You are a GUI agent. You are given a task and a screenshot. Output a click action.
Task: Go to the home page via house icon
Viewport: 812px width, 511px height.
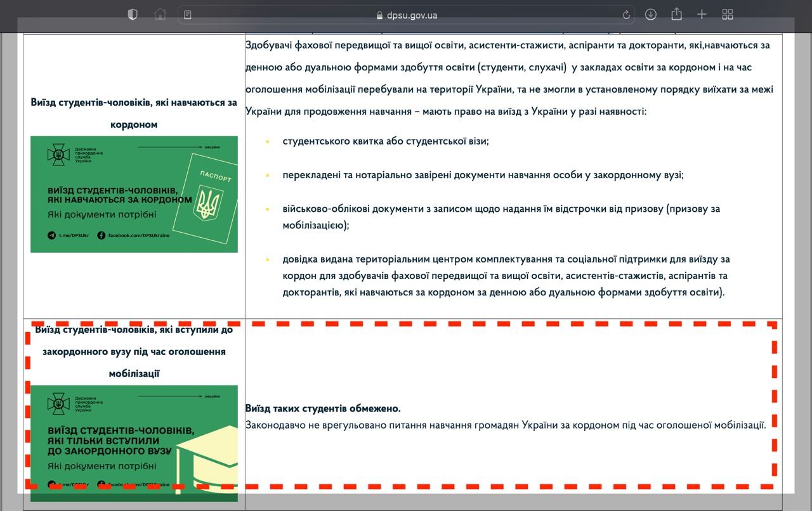tap(160, 15)
